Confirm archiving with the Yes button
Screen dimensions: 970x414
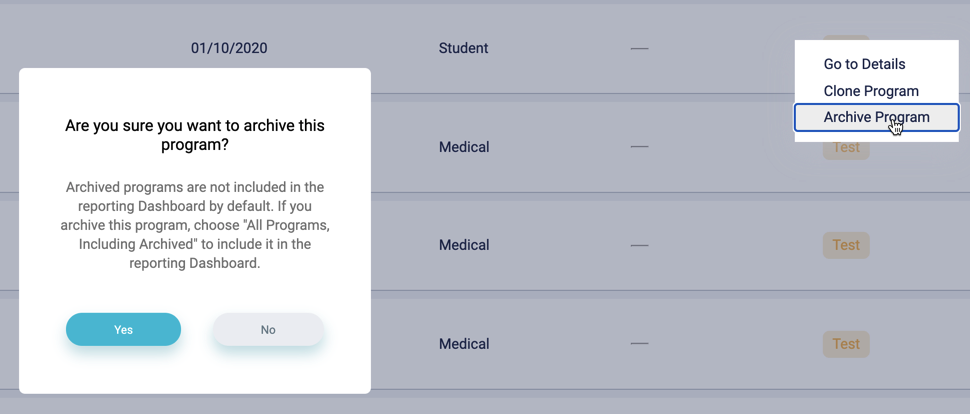tap(123, 329)
